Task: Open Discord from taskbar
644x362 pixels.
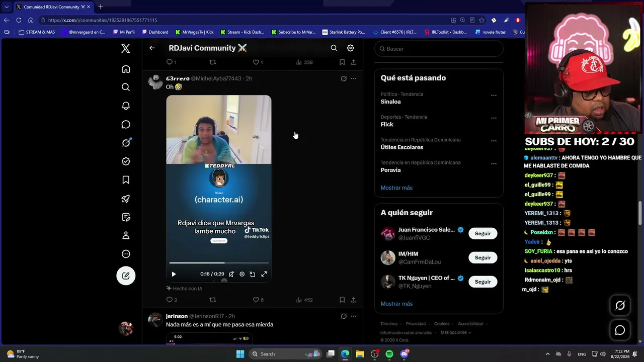Action: pyautogui.click(x=404, y=354)
